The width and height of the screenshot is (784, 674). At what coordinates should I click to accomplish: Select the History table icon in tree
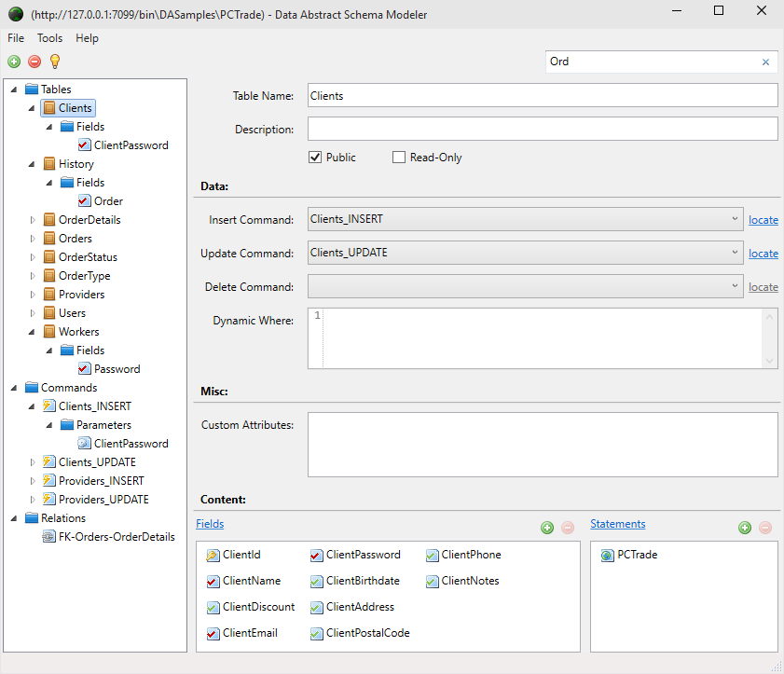point(49,164)
